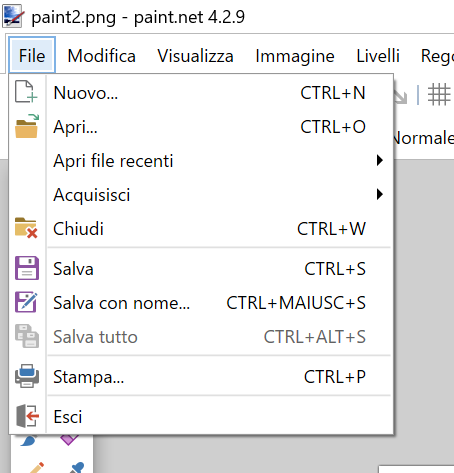
Task: Select the Stampa... menu entry
Action: click(201, 377)
